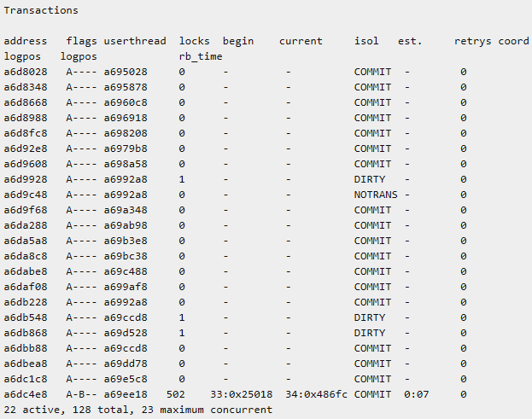This screenshot has width=532, height=419.
Task: Select the NOTRANS isolation value
Action: (x=376, y=195)
